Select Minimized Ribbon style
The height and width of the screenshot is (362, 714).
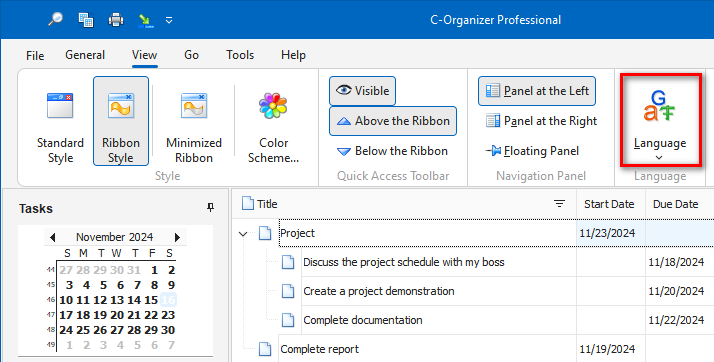click(194, 121)
